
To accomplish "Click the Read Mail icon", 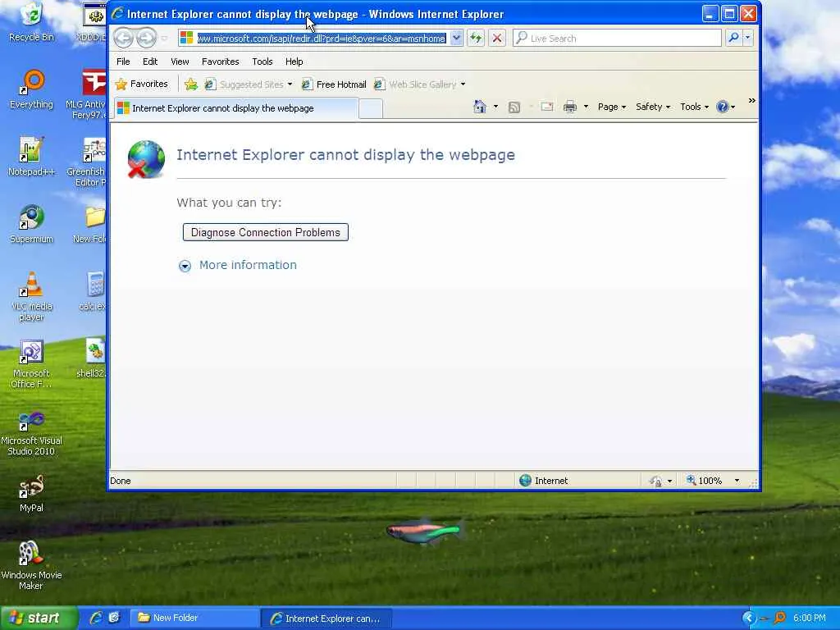I will click(547, 107).
